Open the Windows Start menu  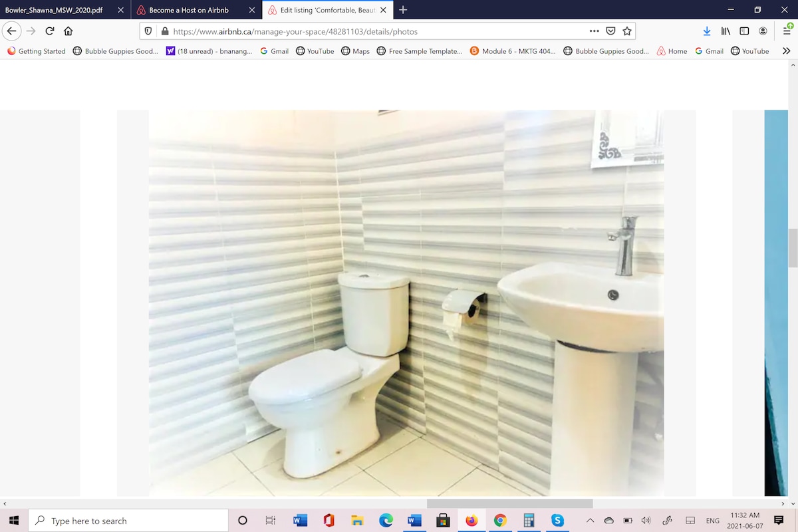point(14,521)
